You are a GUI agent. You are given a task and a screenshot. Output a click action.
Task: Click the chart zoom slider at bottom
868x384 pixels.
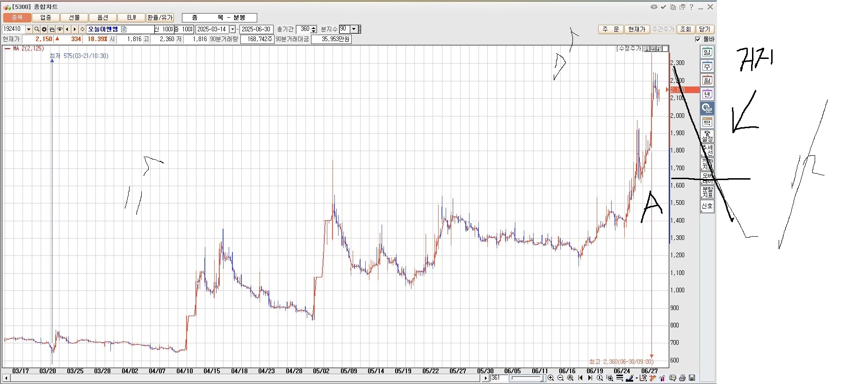[527, 378]
